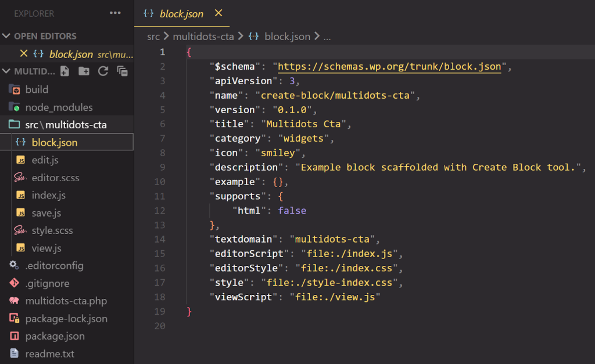Image resolution: width=595 pixels, height=364 pixels.
Task: Close block.json in Open Editors list
Action: (23, 53)
